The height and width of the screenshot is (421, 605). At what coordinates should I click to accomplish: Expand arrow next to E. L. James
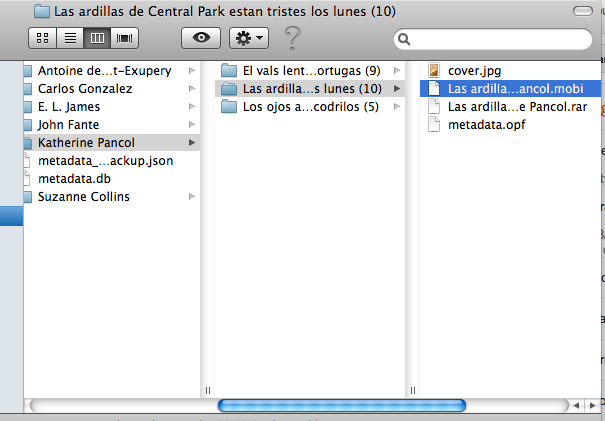pyautogui.click(x=192, y=107)
